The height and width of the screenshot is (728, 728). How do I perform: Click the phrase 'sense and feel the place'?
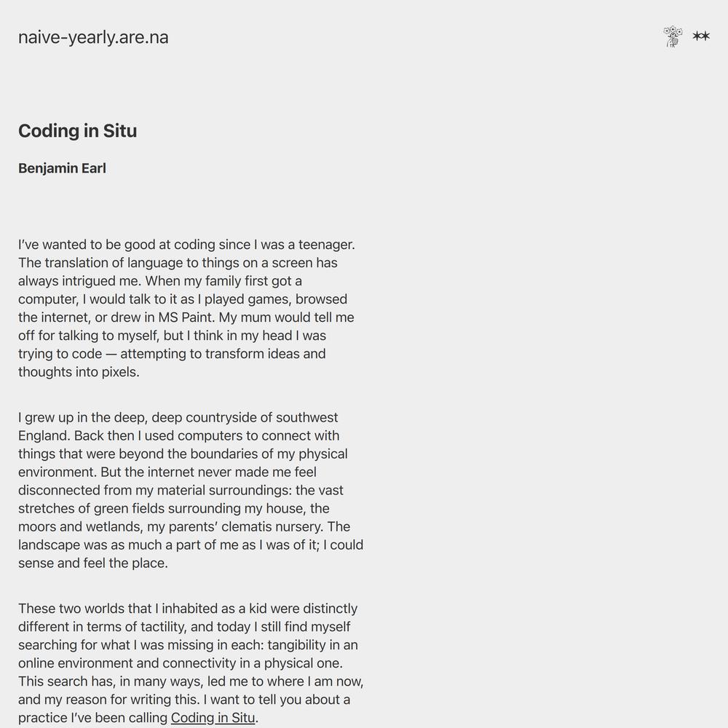[x=92, y=563]
